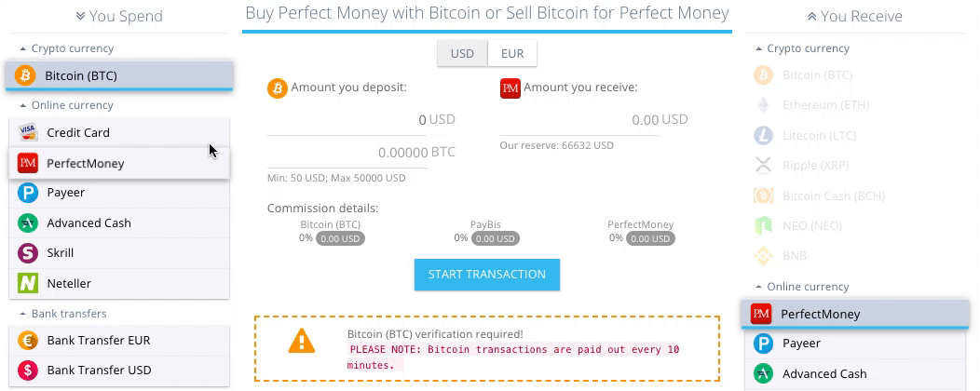
Task: Click the Visa Credit Card icon
Action: (28, 132)
